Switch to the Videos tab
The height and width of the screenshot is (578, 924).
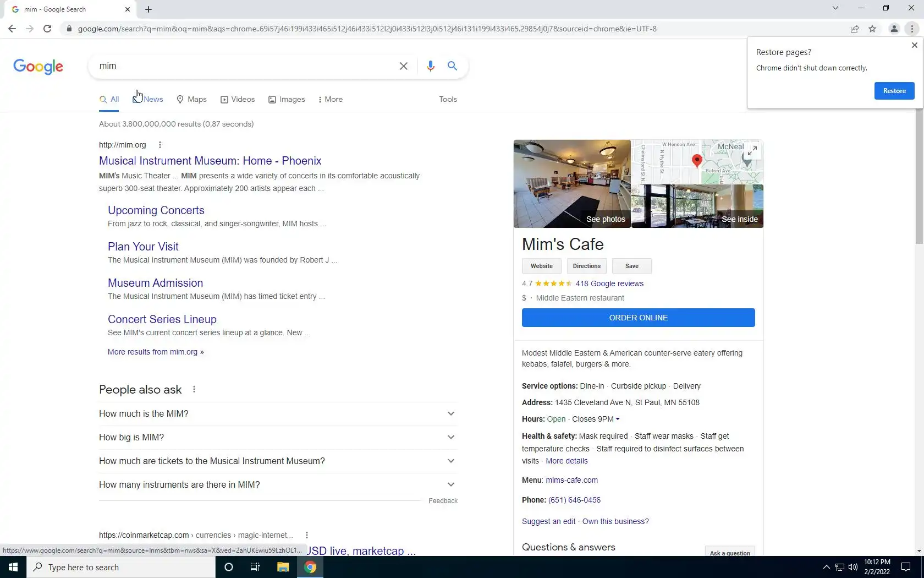point(238,100)
